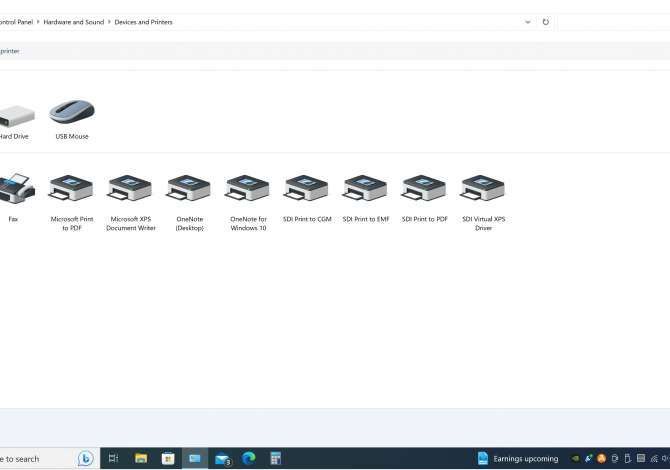Choose the OneNote (Desktop) printer

click(189, 190)
